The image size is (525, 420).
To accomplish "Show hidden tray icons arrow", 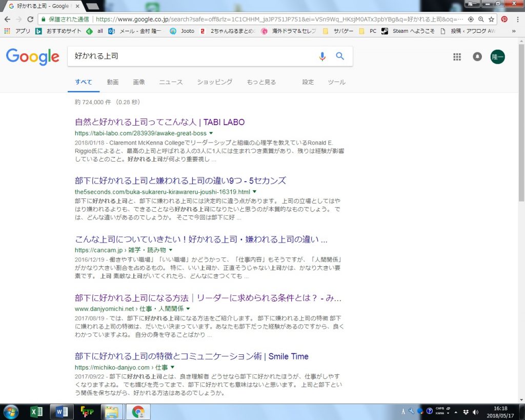I will click(456, 412).
